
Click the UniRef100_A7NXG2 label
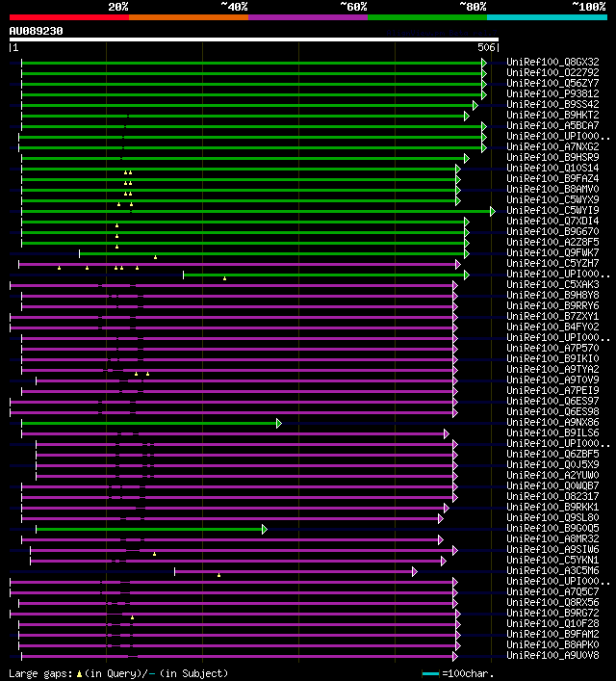point(552,146)
